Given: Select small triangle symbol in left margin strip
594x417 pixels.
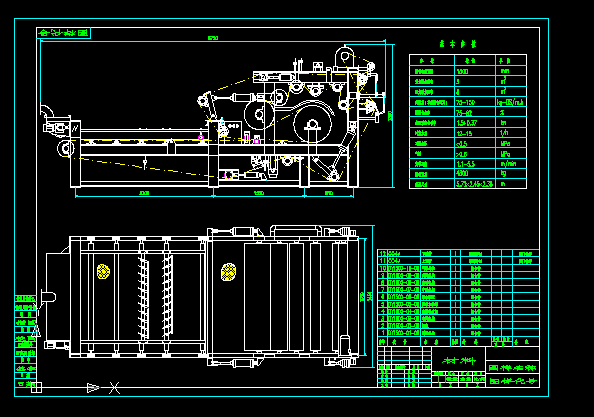Looking at the screenshot, I should [x=36, y=330].
